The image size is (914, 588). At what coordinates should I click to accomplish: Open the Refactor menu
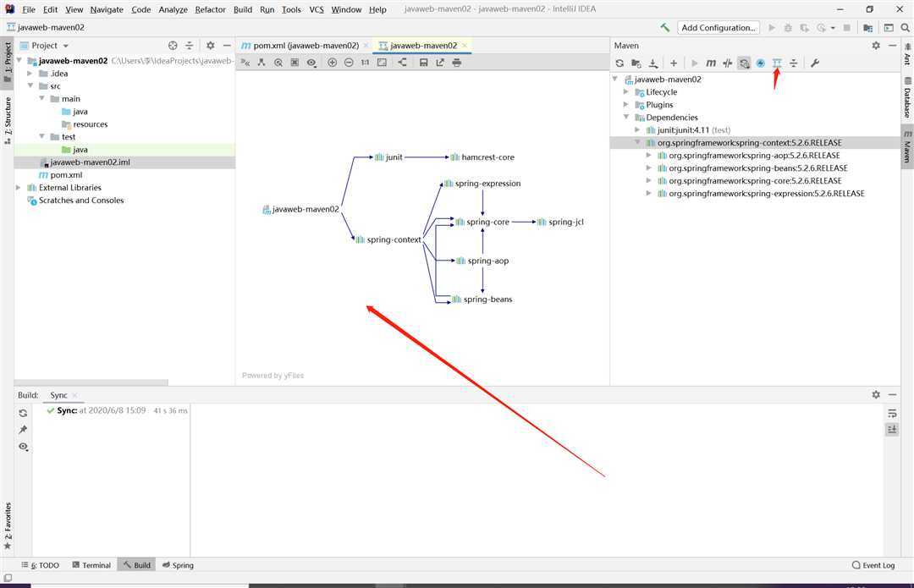(210, 9)
